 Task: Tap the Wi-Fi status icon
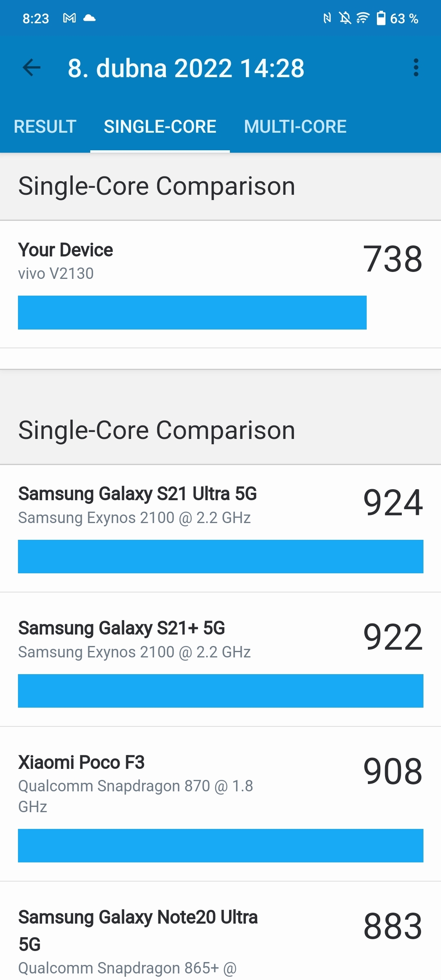coord(363,18)
